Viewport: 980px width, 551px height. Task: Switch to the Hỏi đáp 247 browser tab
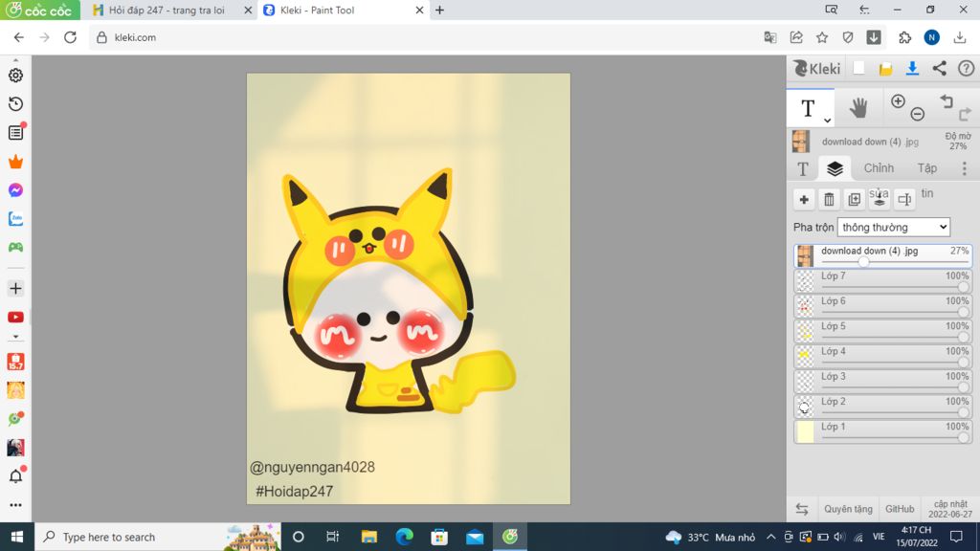pos(166,10)
